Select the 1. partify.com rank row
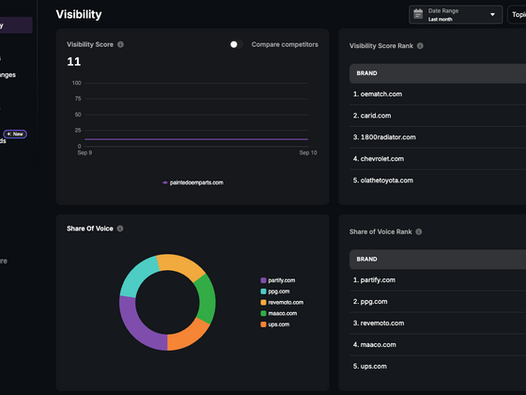 point(437,280)
